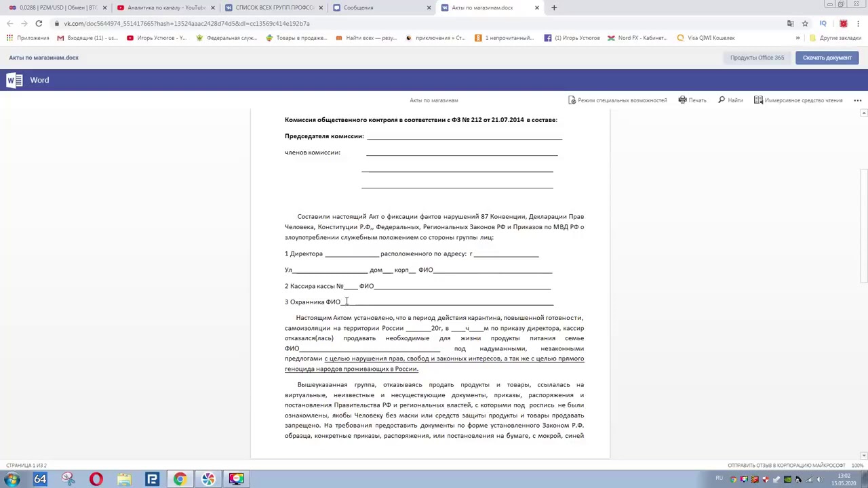Go back with browser back arrow
The width and height of the screenshot is (868, 488).
(x=9, y=24)
